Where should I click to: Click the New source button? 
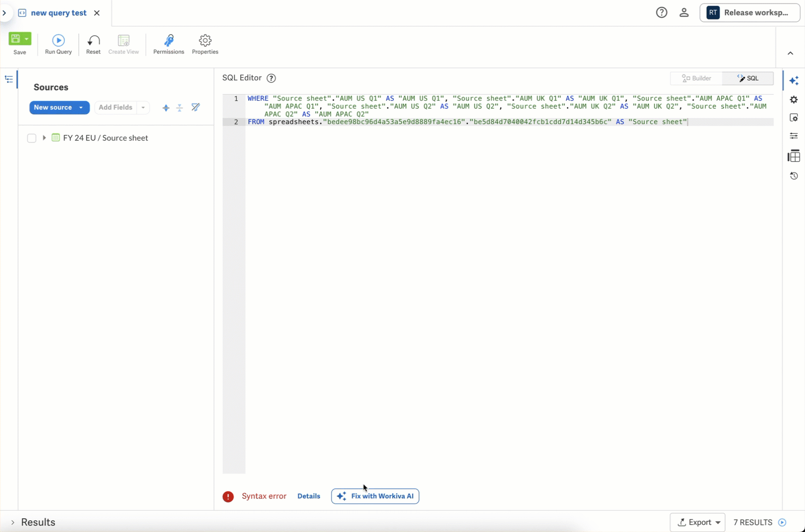[53, 107]
